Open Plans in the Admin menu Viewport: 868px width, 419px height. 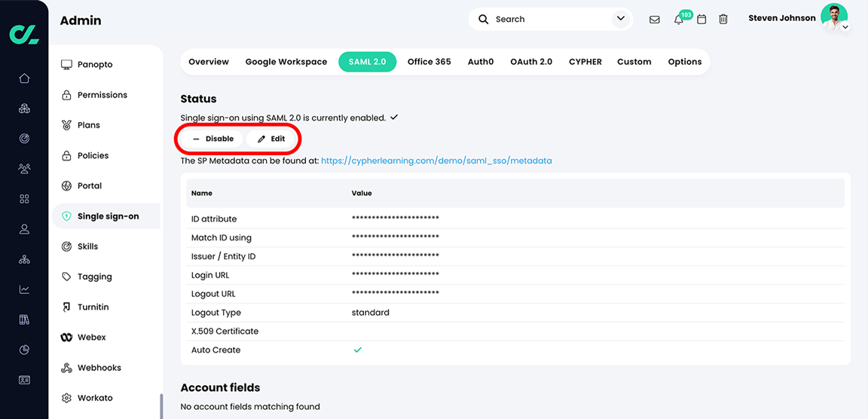(89, 125)
